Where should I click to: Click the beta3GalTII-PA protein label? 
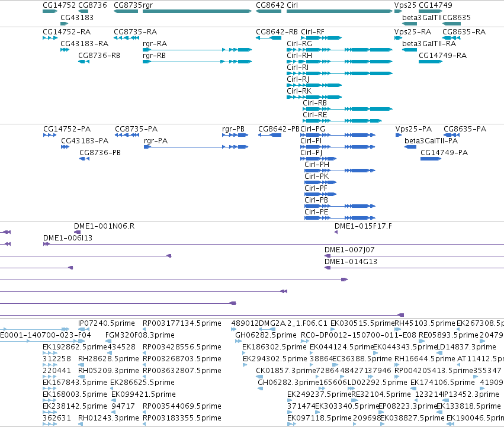tap(431, 141)
